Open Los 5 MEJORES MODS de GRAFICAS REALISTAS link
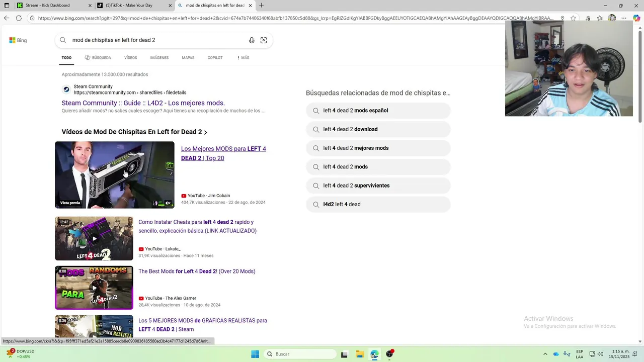This screenshot has width=644, height=362. pos(202,325)
